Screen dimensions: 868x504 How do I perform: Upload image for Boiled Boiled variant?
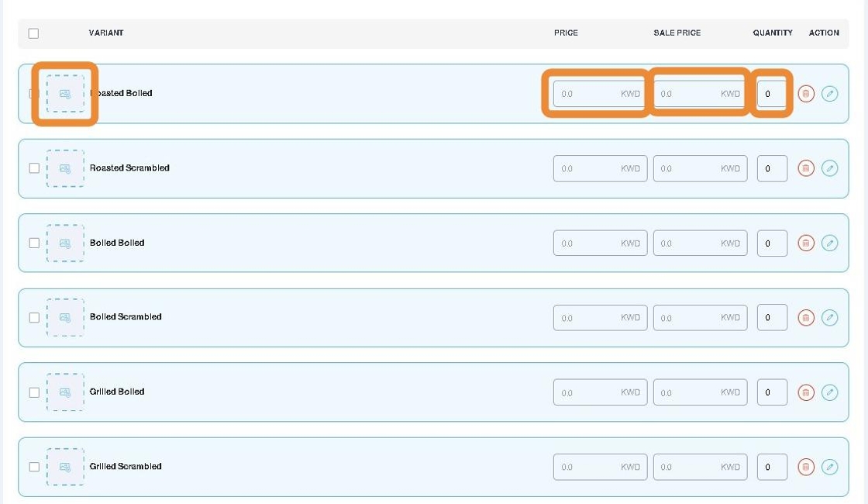[65, 243]
